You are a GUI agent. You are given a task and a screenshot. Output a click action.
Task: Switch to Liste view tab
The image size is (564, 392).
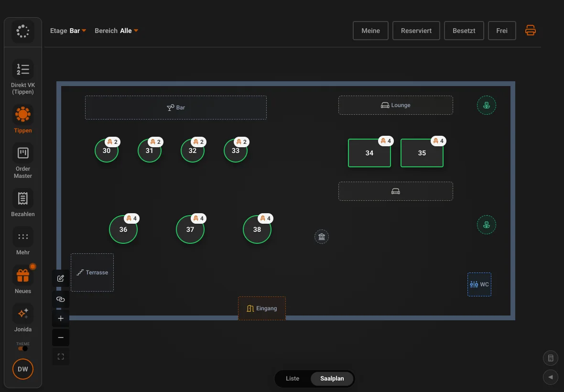293,378
